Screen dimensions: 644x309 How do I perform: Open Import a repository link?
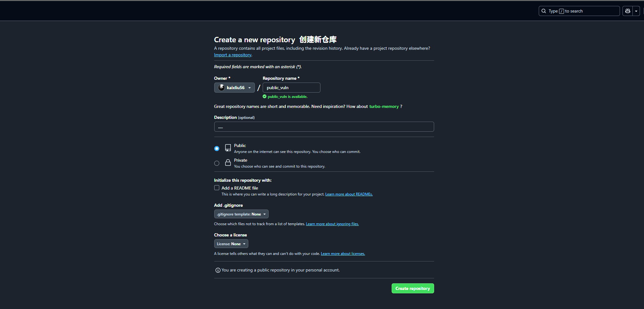[x=233, y=55]
